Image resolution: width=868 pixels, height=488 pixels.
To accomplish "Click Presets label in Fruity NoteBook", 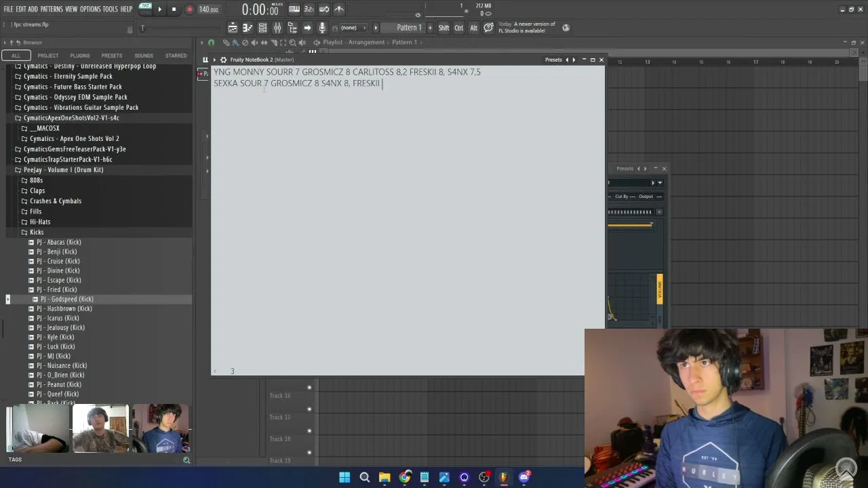I will point(553,60).
